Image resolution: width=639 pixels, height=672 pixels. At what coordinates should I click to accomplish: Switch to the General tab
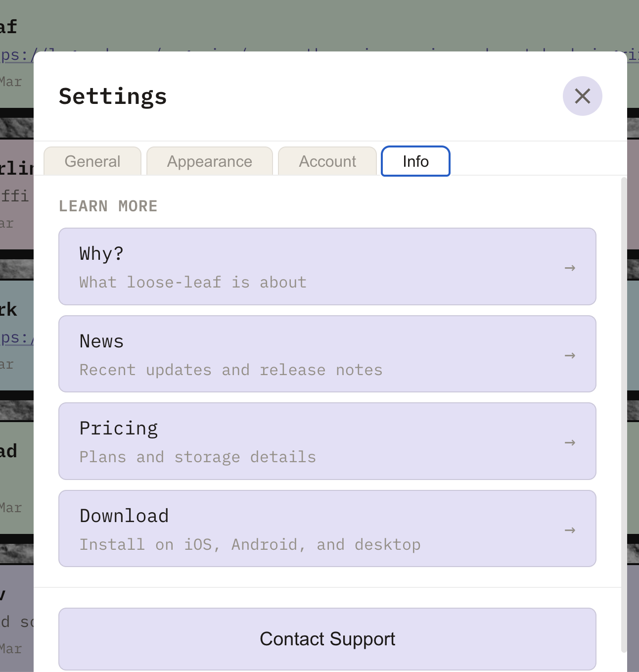click(x=92, y=161)
